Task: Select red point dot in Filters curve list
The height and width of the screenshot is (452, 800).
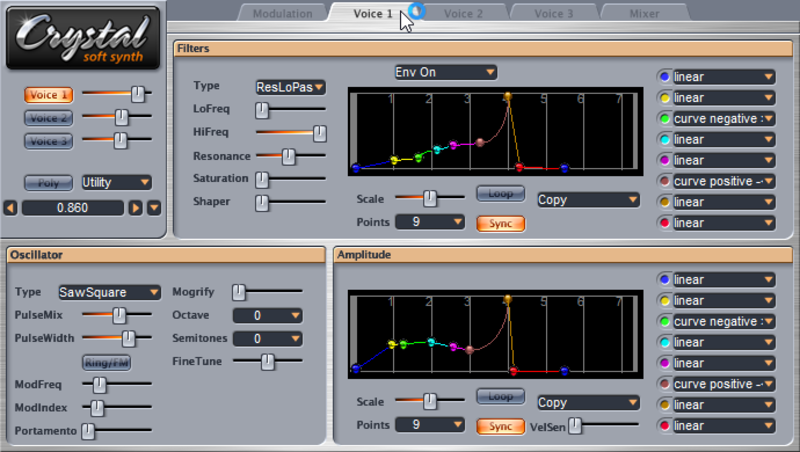Action: 664,223
